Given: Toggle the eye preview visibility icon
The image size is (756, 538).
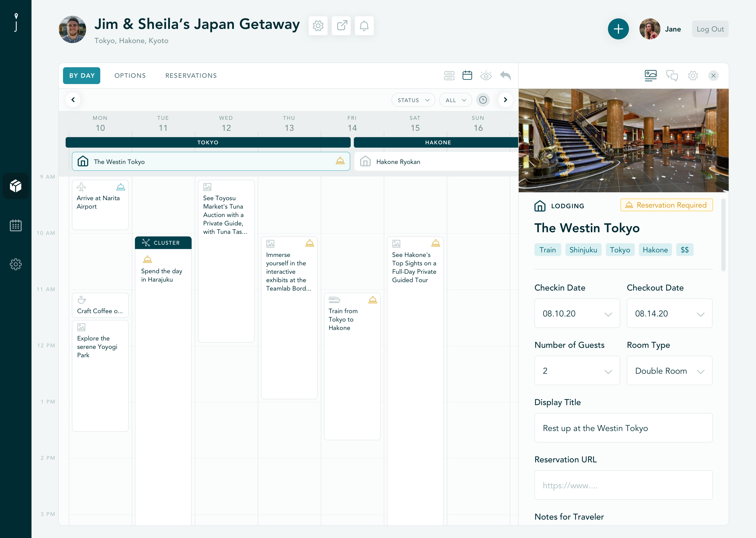Looking at the screenshot, I should click(x=486, y=76).
